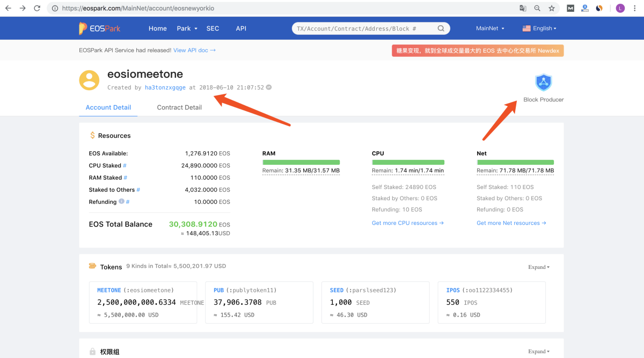
Task: Reload the page with the refresh icon
Action: coord(37,9)
